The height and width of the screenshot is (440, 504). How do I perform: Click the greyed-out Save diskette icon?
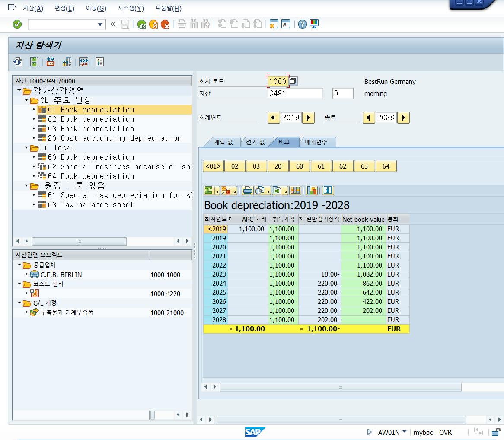pos(125,24)
